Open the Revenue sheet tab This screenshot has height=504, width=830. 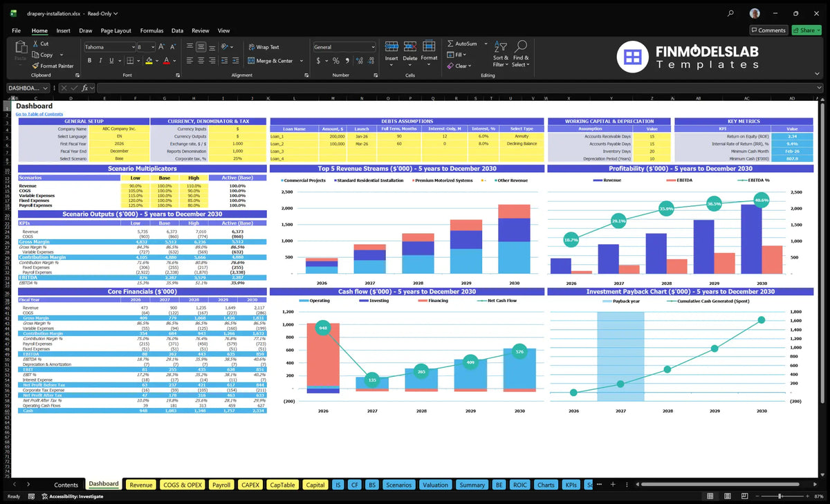[x=141, y=485]
